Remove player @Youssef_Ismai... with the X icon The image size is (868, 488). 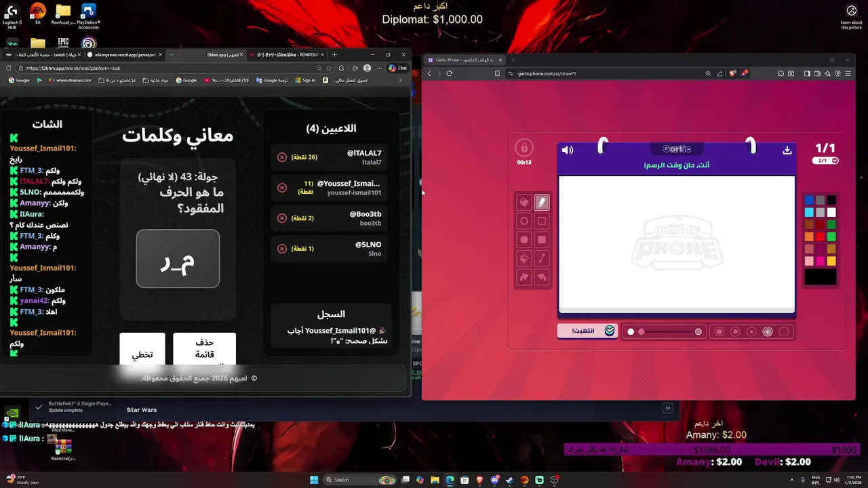282,188
